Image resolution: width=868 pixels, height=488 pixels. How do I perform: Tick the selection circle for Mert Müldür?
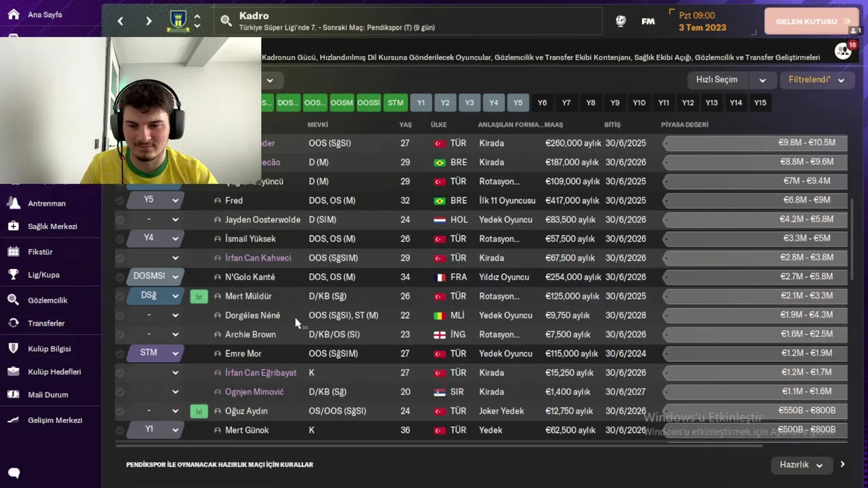click(120, 296)
